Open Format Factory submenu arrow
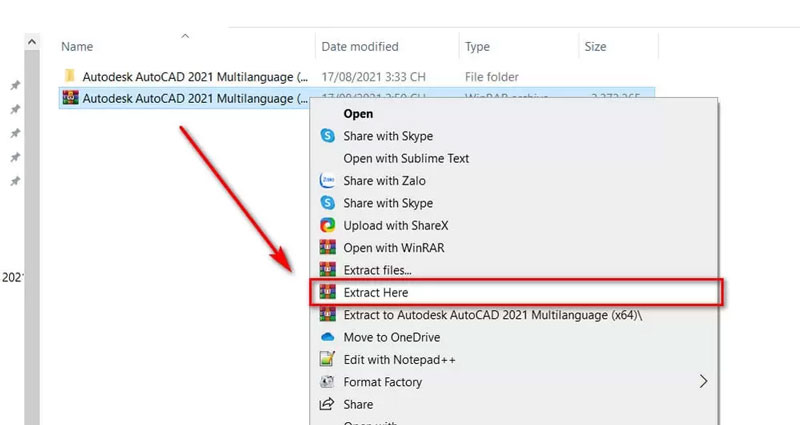 point(704,382)
